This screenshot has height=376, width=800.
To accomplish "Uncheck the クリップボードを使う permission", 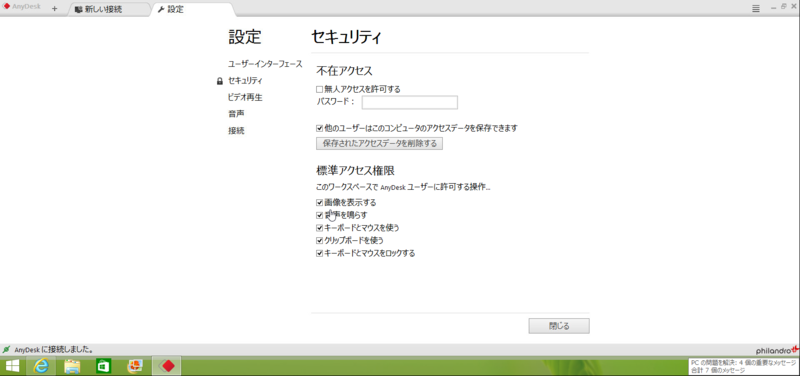I will click(x=319, y=240).
